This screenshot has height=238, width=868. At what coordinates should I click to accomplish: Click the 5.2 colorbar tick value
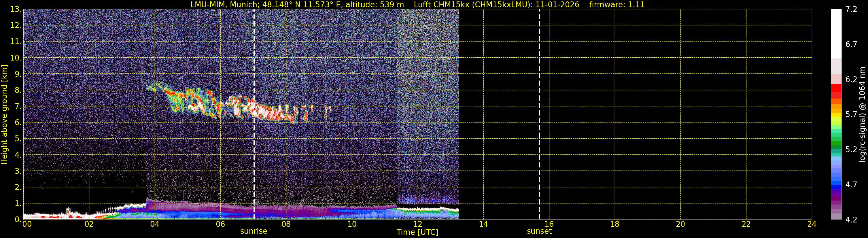click(x=851, y=149)
